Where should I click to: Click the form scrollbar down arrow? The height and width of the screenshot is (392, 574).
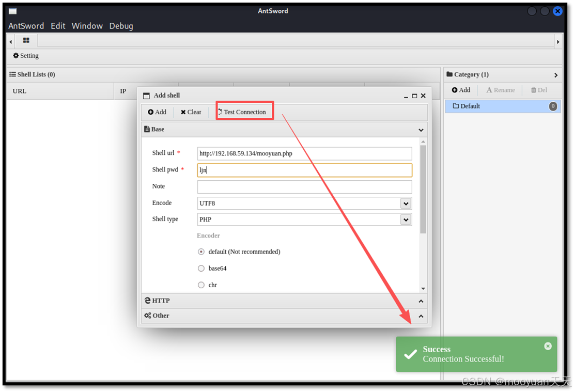click(x=423, y=288)
